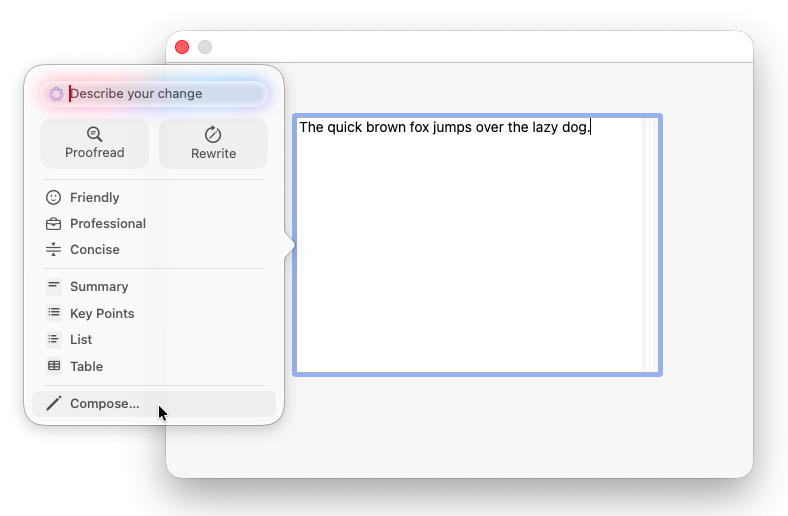Click the Key Points bullet icon
The width and height of the screenshot is (788, 516).
54,313
